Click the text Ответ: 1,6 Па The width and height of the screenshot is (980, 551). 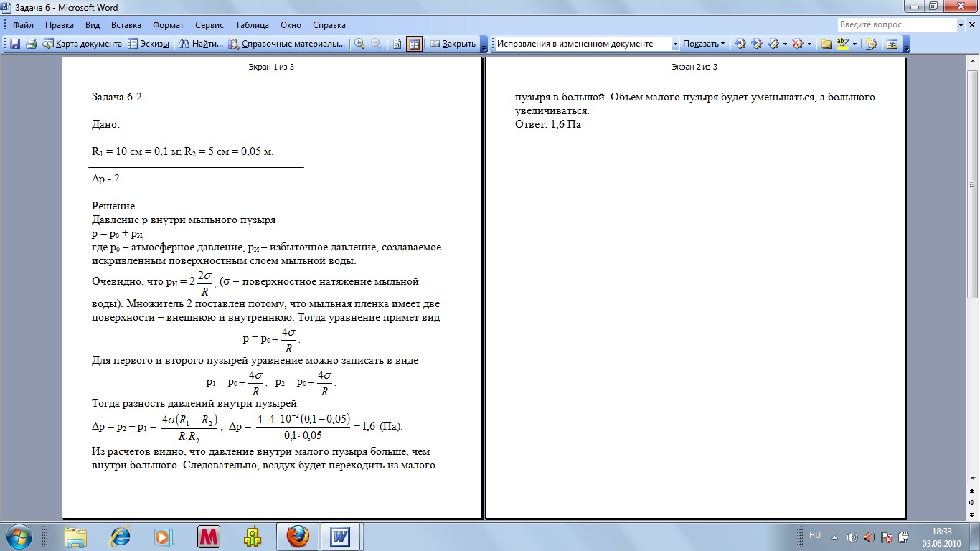point(547,124)
